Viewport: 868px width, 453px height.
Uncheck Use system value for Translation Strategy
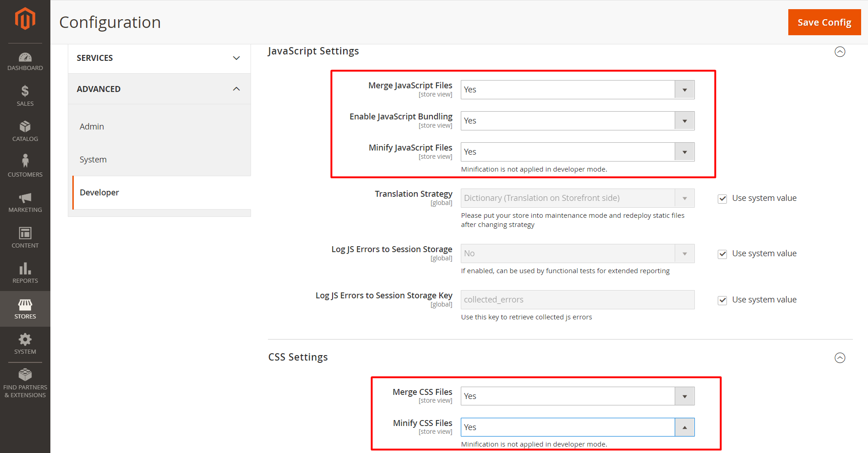[722, 199]
